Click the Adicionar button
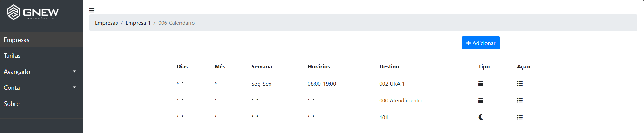 pos(481,43)
